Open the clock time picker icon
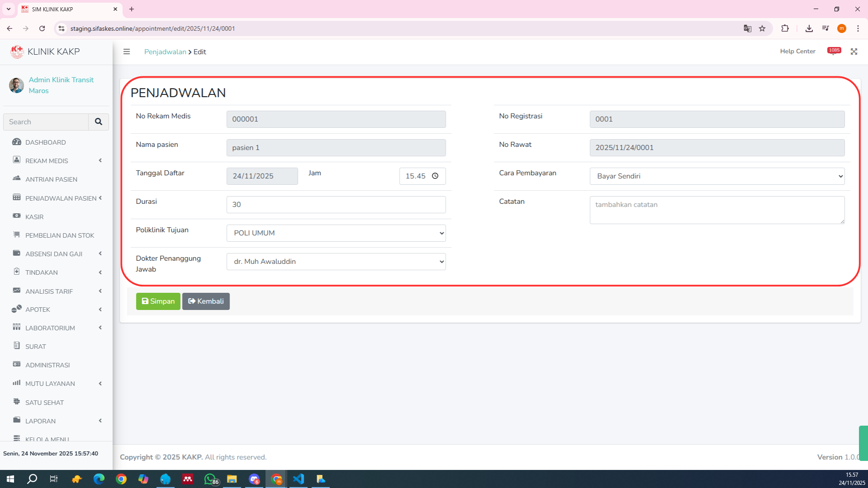 coord(435,176)
